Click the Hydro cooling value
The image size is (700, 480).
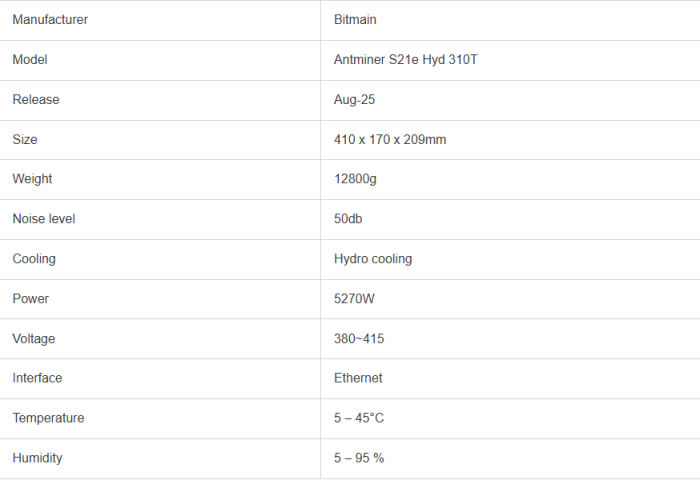[x=373, y=259]
